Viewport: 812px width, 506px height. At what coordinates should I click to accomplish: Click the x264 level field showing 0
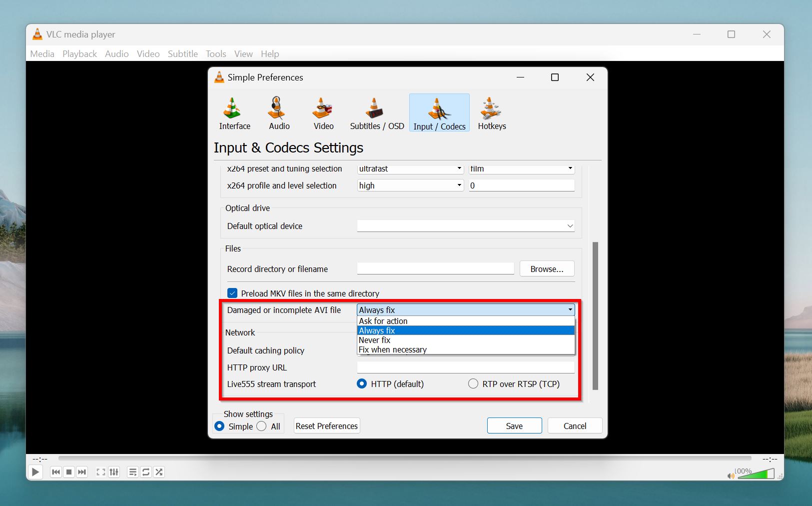click(522, 185)
